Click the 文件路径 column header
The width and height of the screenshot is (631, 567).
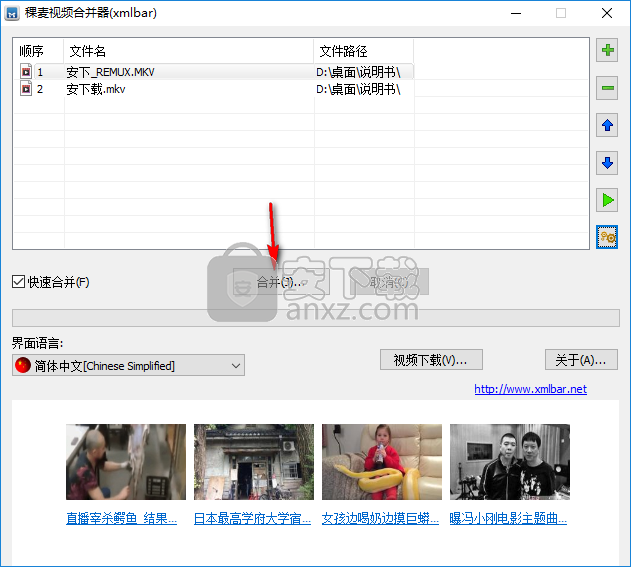pyautogui.click(x=364, y=51)
